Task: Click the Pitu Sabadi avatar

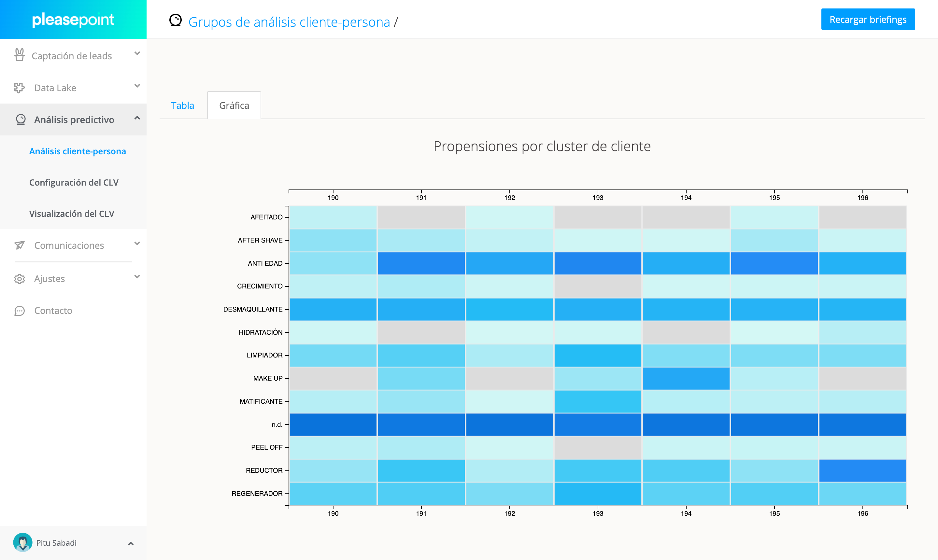Action: [x=23, y=542]
